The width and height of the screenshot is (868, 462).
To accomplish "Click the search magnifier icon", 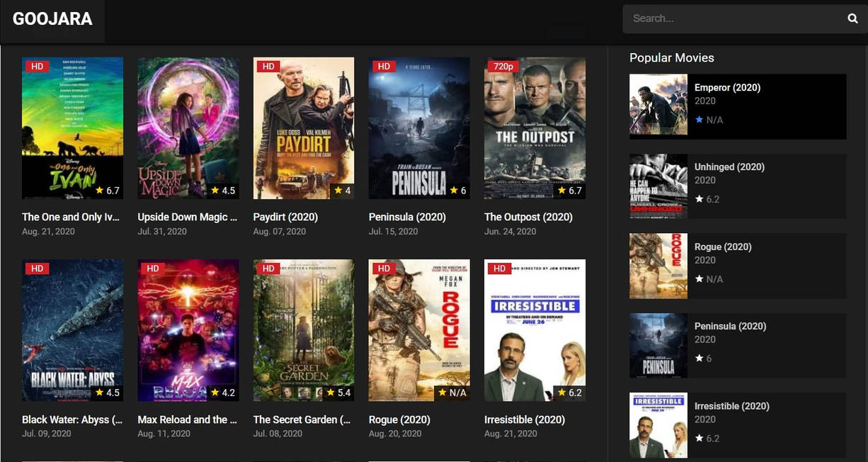I will [x=852, y=18].
